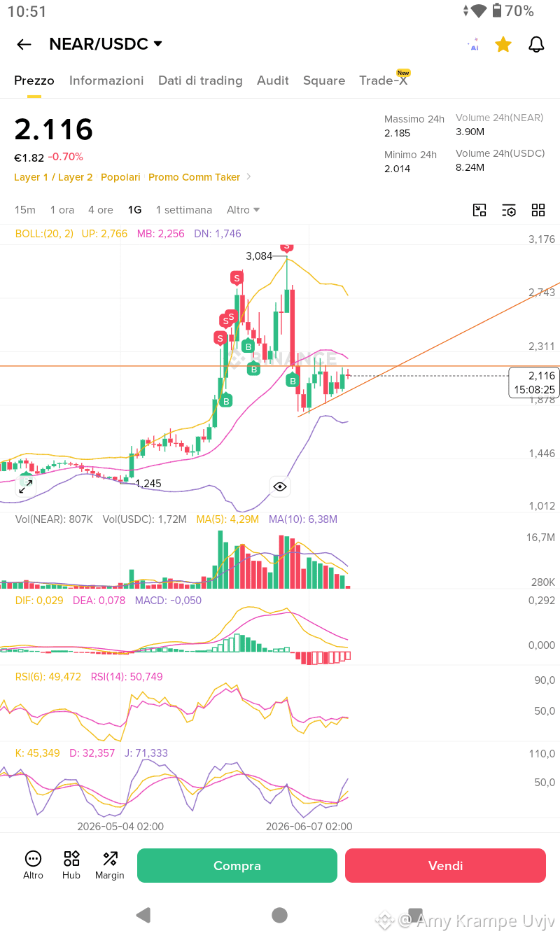Image resolution: width=560 pixels, height=938 pixels.
Task: Select the 1 ora timeframe
Action: [62, 210]
